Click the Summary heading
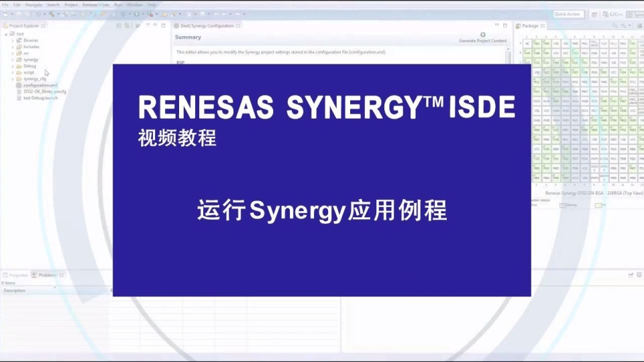This screenshot has height=362, width=644. pos(188,38)
